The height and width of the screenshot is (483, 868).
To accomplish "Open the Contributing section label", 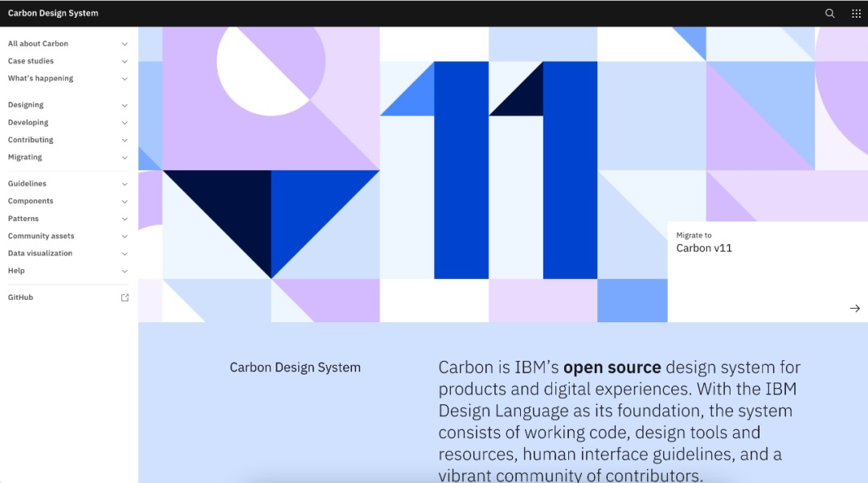I will [31, 140].
